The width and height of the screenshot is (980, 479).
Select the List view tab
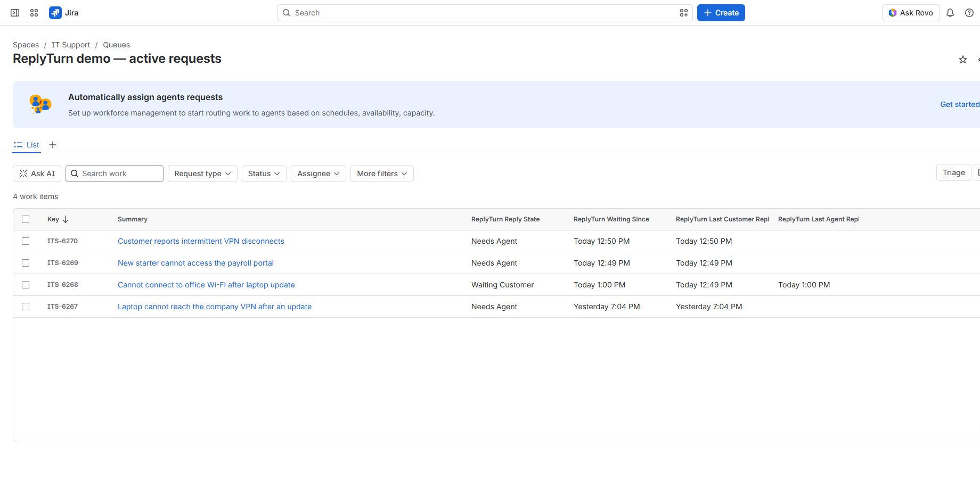pos(27,145)
